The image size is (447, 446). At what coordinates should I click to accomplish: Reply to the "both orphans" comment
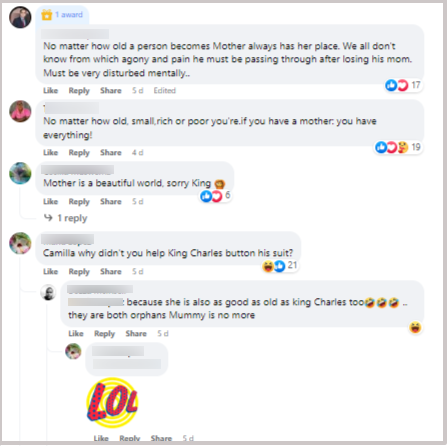104,333
